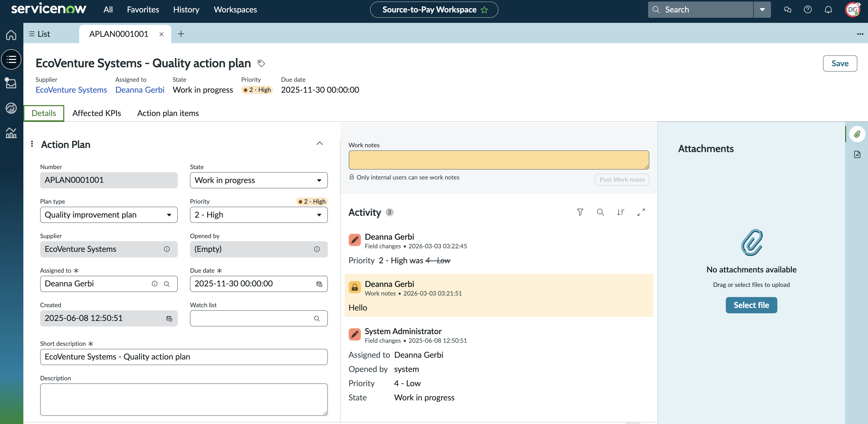This screenshot has height=424, width=868.
Task: Collapse the Action Plan section
Action: 319,143
